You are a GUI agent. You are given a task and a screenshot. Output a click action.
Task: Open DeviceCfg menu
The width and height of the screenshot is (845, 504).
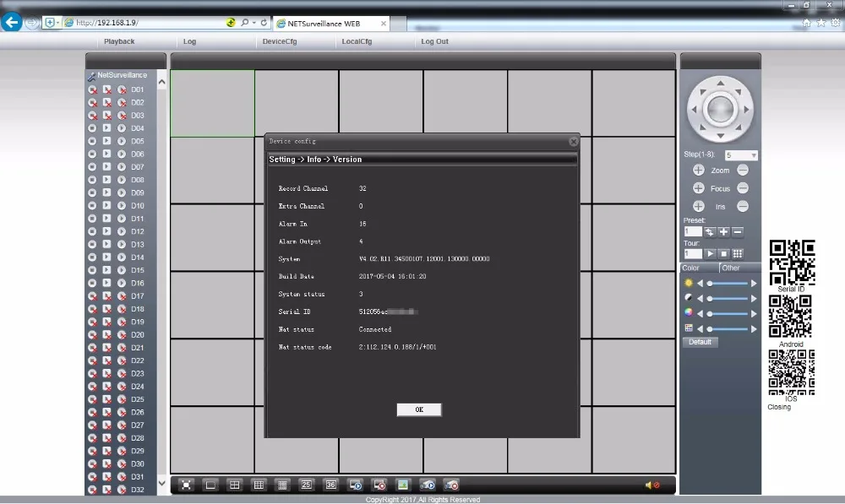[x=280, y=41]
